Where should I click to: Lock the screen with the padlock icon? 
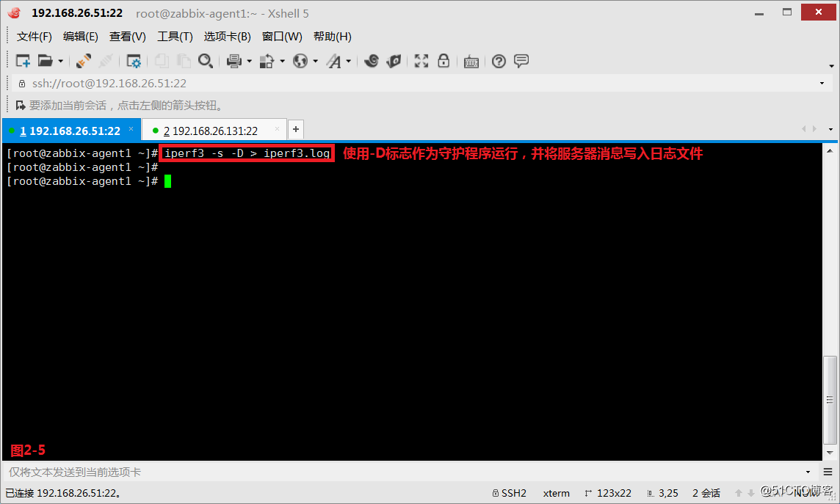coord(443,60)
